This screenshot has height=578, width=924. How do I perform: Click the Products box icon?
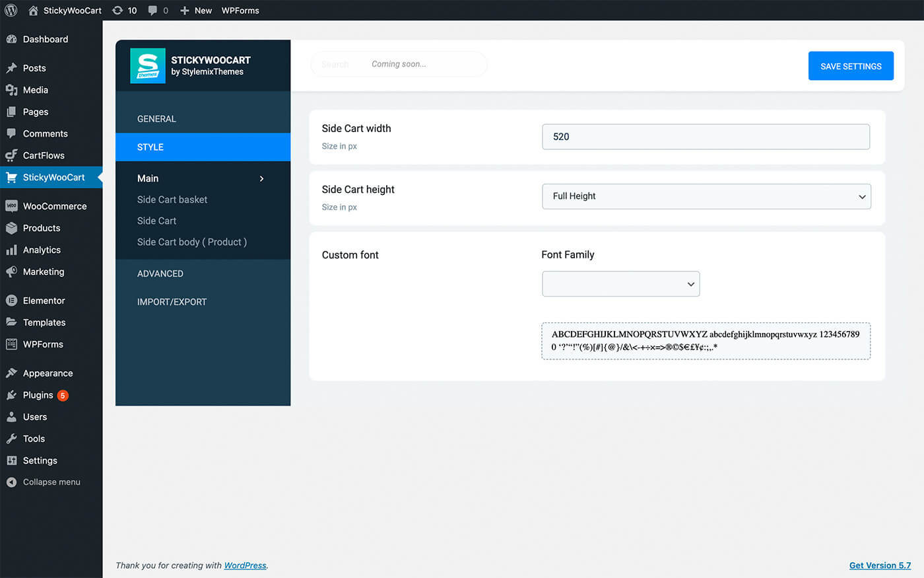(11, 228)
